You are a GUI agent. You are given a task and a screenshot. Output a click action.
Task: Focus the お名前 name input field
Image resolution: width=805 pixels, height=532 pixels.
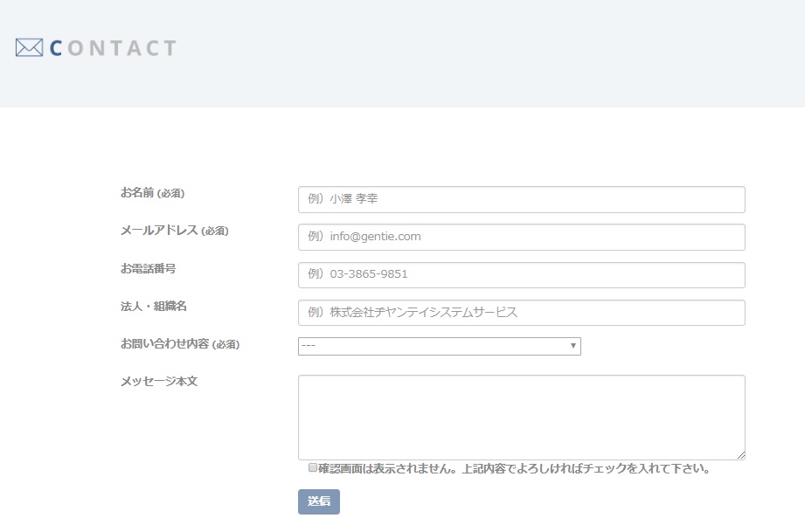point(521,199)
